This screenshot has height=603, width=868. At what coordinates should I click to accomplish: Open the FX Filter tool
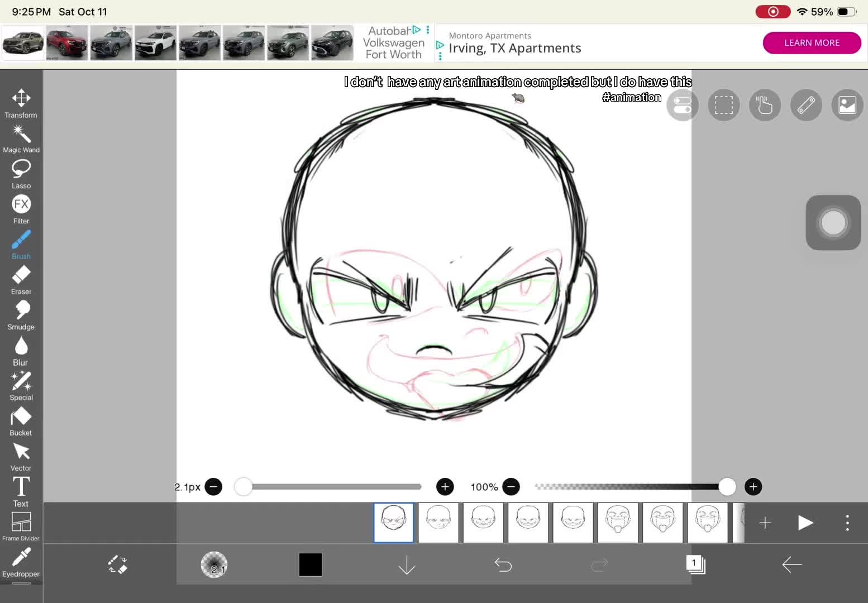(21, 210)
